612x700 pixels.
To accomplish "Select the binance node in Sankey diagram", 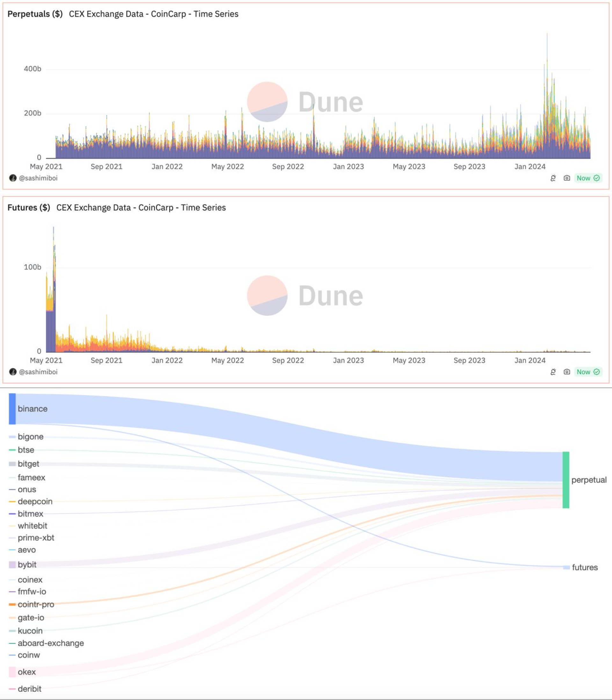I will click(x=12, y=409).
